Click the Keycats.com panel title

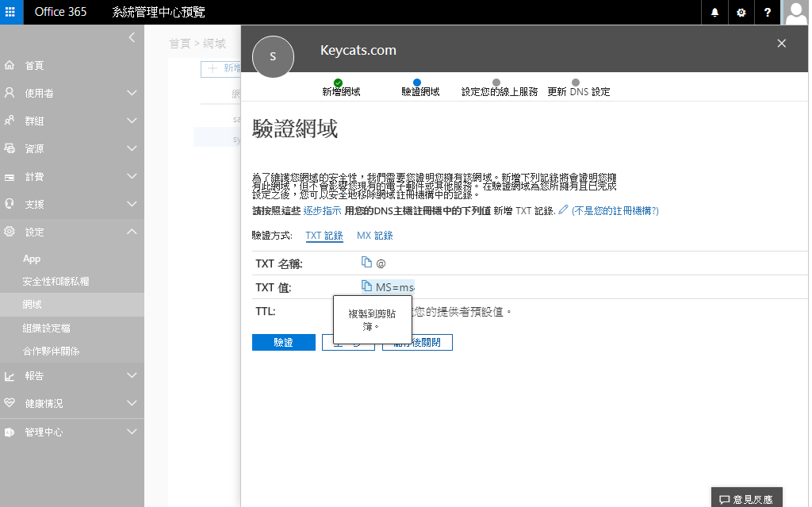coord(358,50)
